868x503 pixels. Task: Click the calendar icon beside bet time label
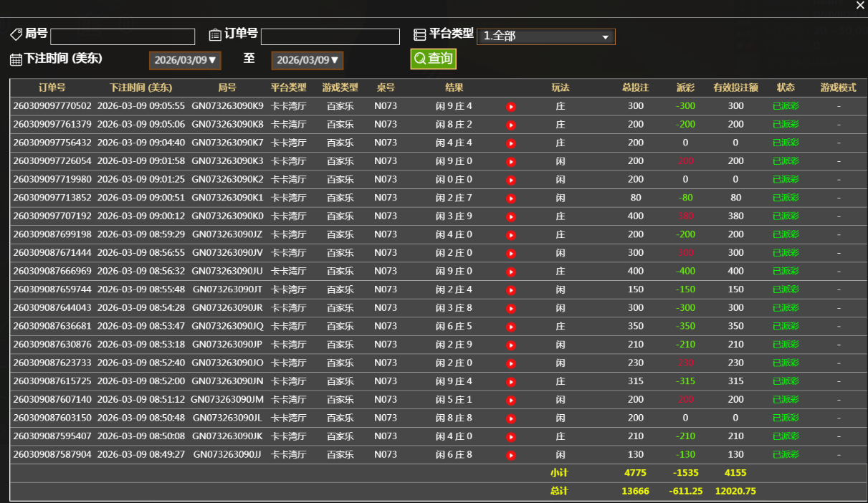(x=16, y=59)
